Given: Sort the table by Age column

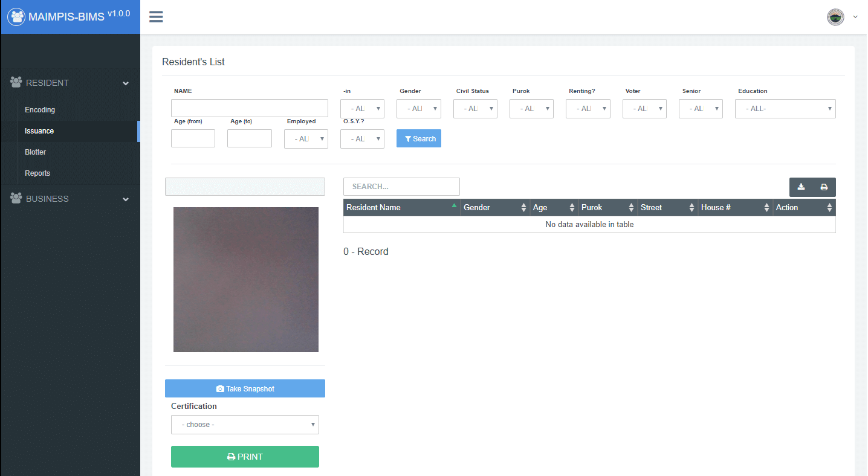Looking at the screenshot, I should tap(554, 207).
